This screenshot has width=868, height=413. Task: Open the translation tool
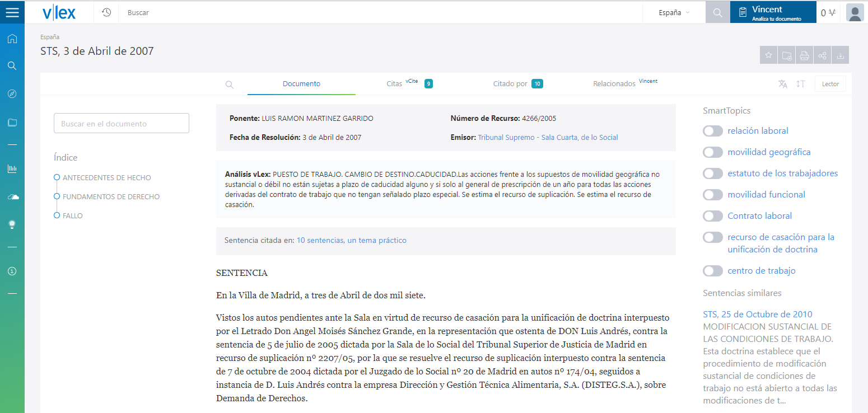[x=782, y=83]
